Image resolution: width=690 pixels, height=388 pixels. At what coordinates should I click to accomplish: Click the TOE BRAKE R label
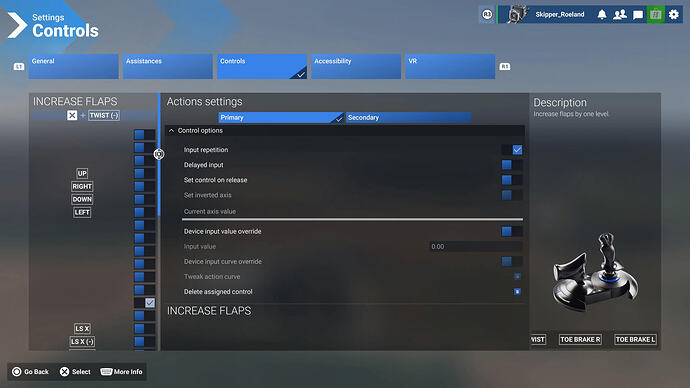coord(580,339)
